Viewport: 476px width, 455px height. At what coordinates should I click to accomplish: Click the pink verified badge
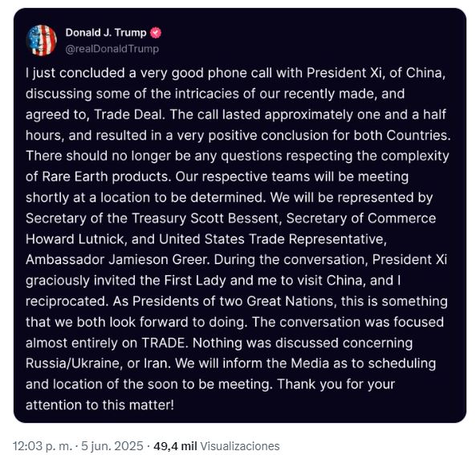pos(156,32)
